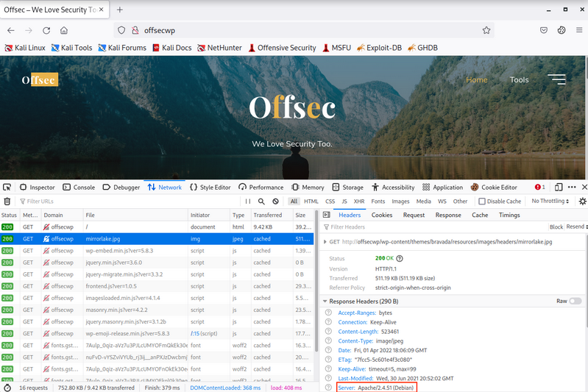Pause network recording

point(247,201)
